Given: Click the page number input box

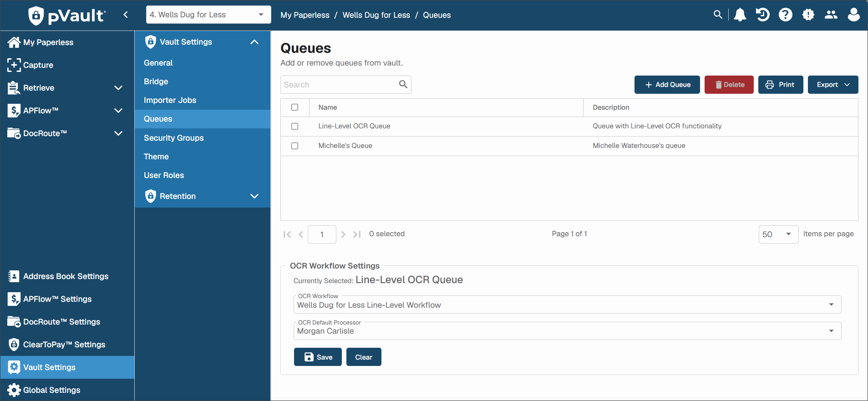Looking at the screenshot, I should pos(322,234).
